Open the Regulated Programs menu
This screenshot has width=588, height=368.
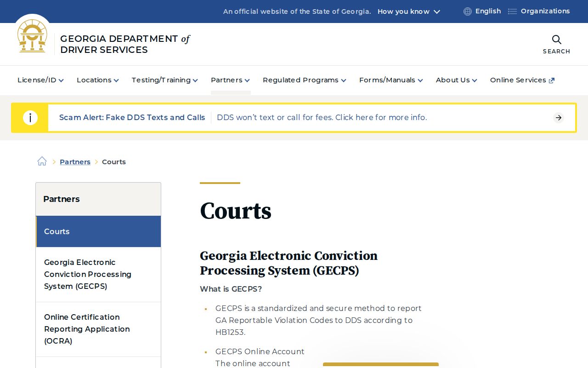[x=305, y=80]
